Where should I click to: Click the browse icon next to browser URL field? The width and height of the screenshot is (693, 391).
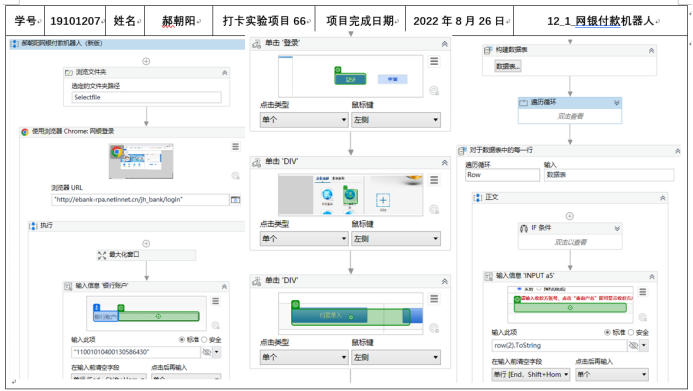[236, 200]
